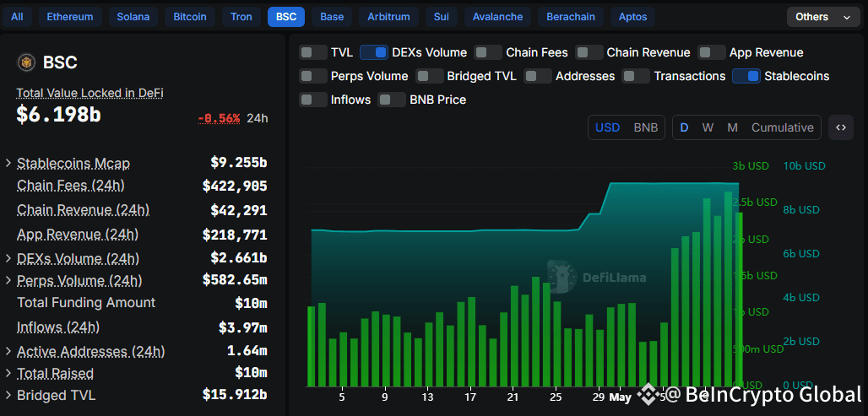
Task: Toggle the Addresses series on
Action: point(538,76)
